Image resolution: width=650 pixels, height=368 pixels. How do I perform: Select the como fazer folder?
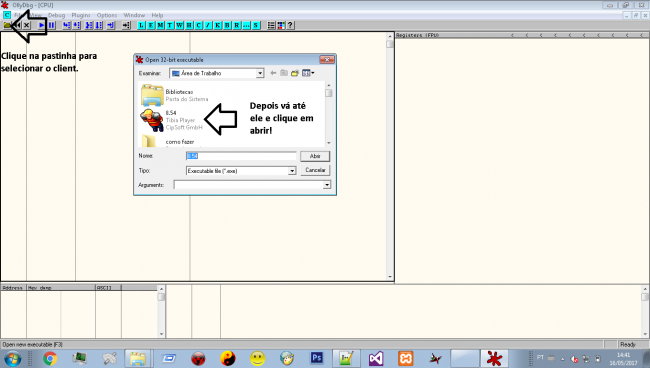tap(168, 142)
